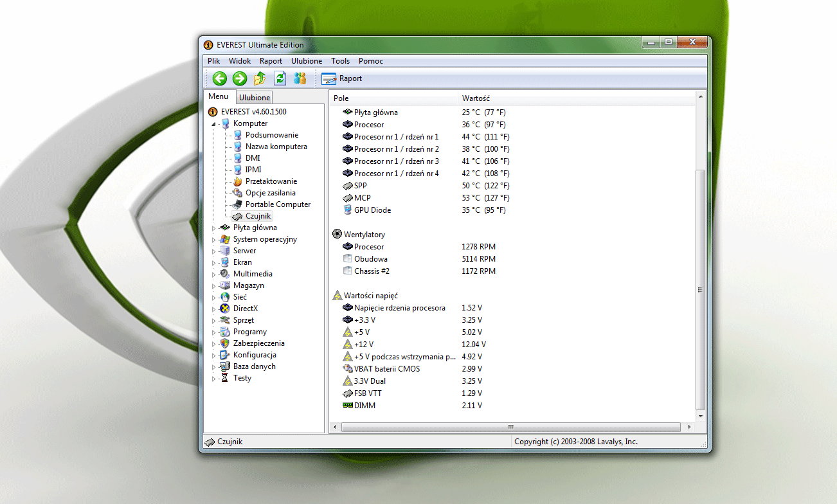Click the horizontal scrollbar thumb
Image resolution: width=837 pixels, height=504 pixels.
[x=511, y=427]
